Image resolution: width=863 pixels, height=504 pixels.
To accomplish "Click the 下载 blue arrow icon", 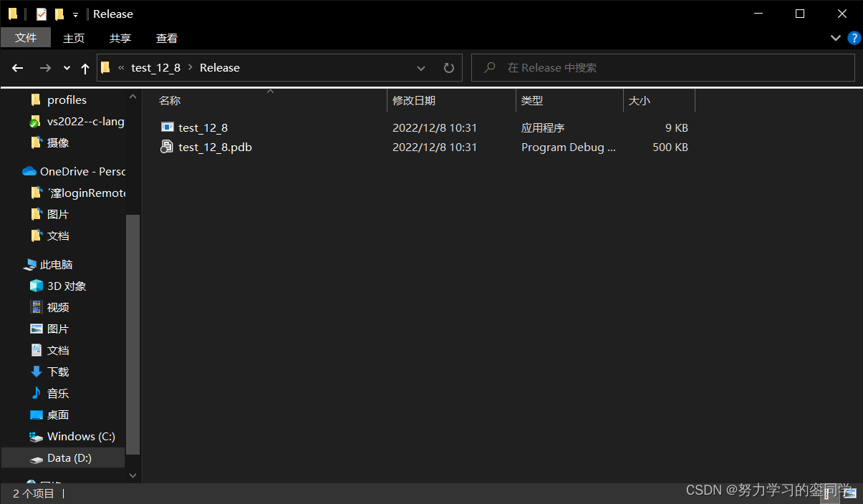I will tap(37, 372).
